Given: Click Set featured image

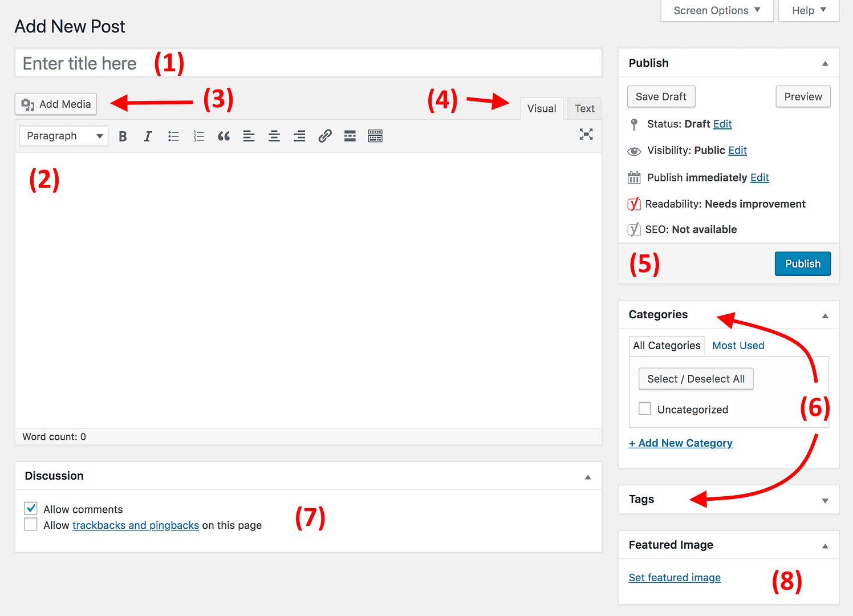Looking at the screenshot, I should 674,577.
